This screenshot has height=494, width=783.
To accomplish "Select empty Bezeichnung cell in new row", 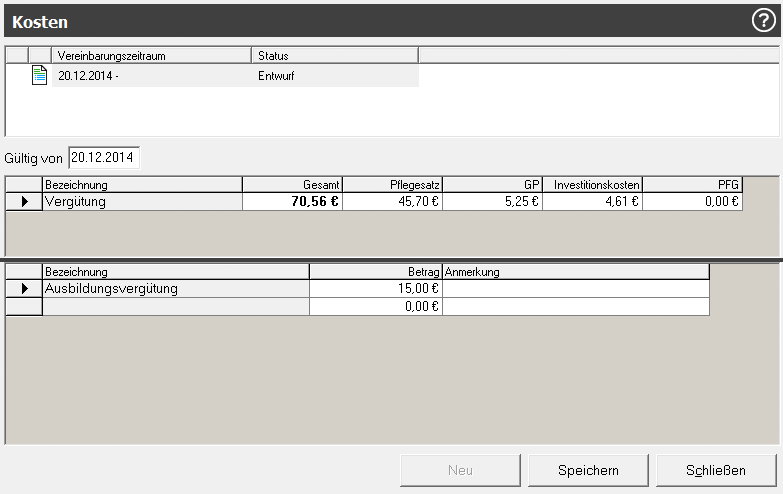I will pos(175,307).
